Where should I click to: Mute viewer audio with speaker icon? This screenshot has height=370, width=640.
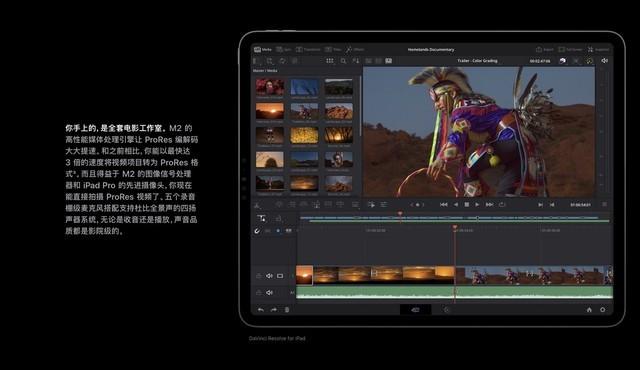pyautogui.click(x=604, y=60)
